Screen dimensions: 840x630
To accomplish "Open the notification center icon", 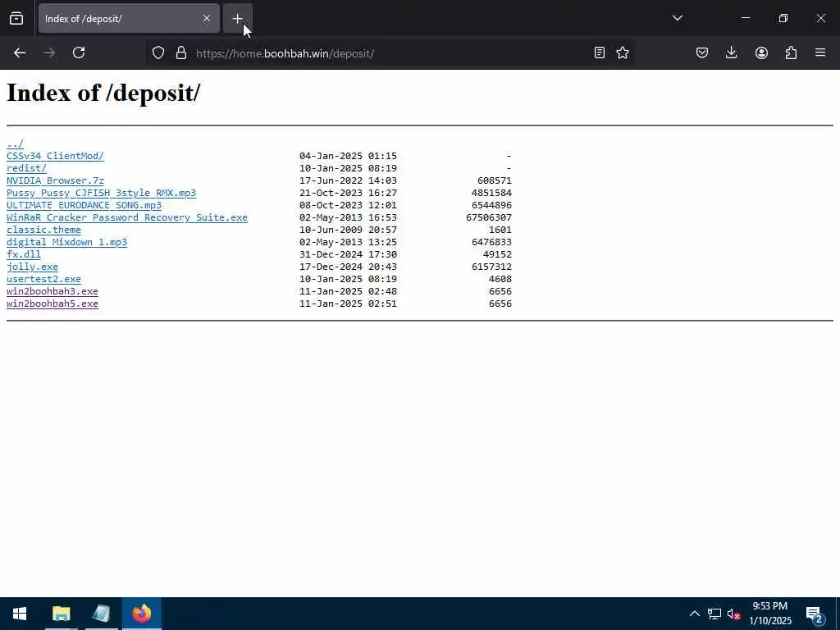I will (815, 614).
